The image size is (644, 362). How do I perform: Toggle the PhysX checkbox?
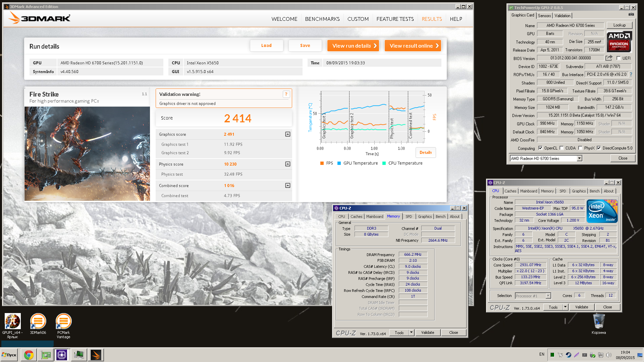580,148
